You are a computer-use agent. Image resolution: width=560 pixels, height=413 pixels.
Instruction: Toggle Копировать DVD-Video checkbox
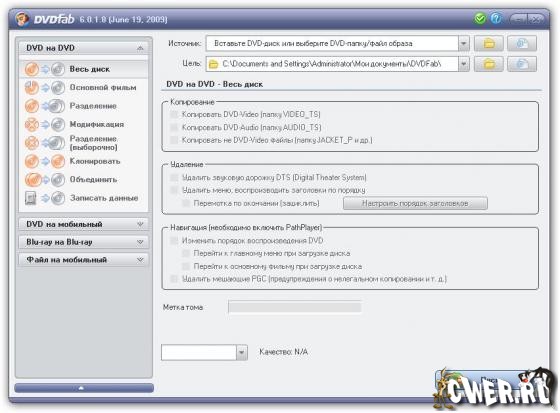coord(174,114)
